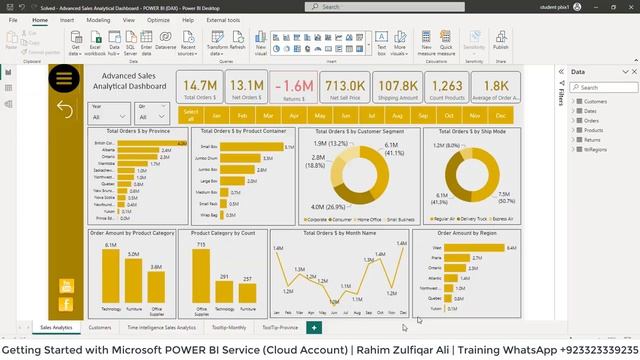Screen dimensions: 640x360
Task: Open the External tools tab
Action: point(223,20)
